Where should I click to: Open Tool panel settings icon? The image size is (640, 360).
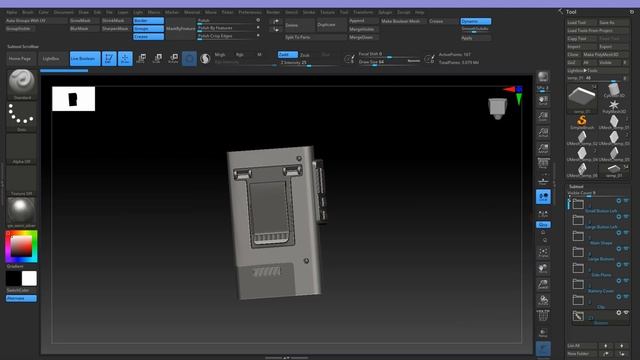click(x=632, y=12)
